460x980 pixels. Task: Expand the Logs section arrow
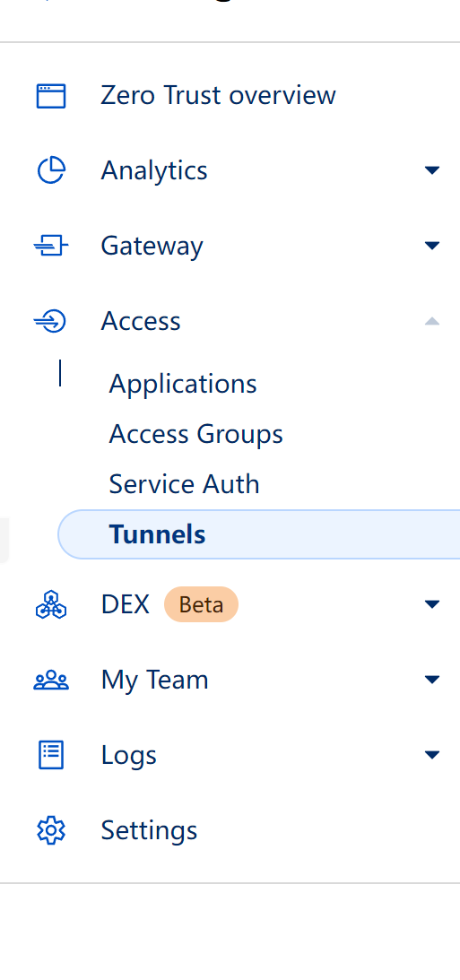432,755
